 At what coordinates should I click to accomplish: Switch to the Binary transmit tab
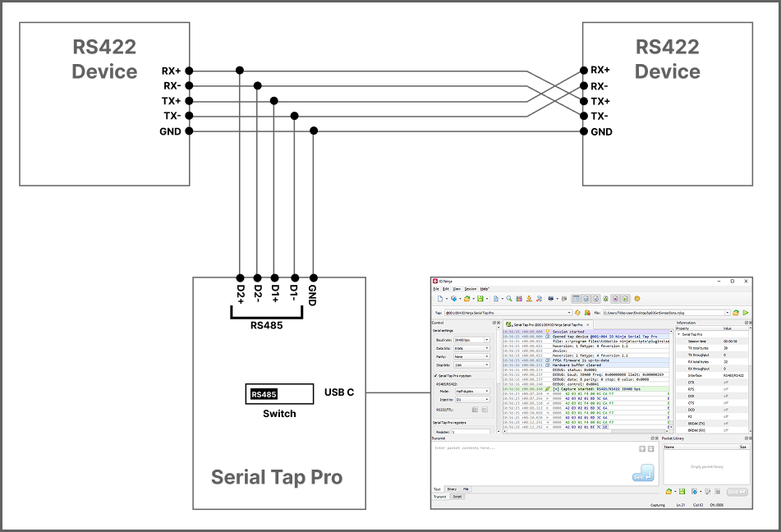pyautogui.click(x=452, y=489)
